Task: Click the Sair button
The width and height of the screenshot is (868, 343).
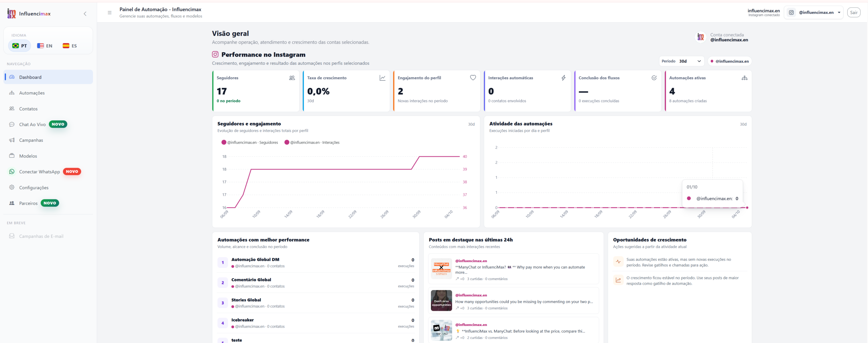Action: [854, 13]
